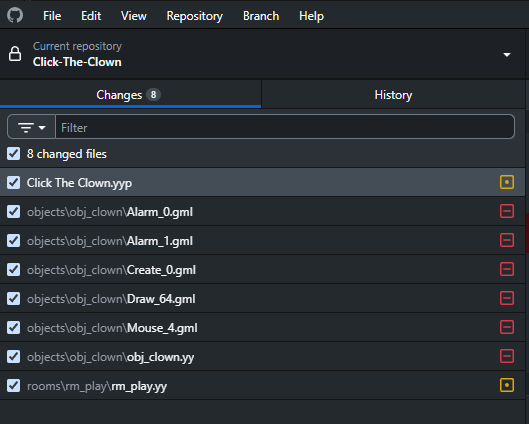This screenshot has width=529, height=424.
Task: Click deleted status icon for Alarm_1.gml
Action: [507, 240]
